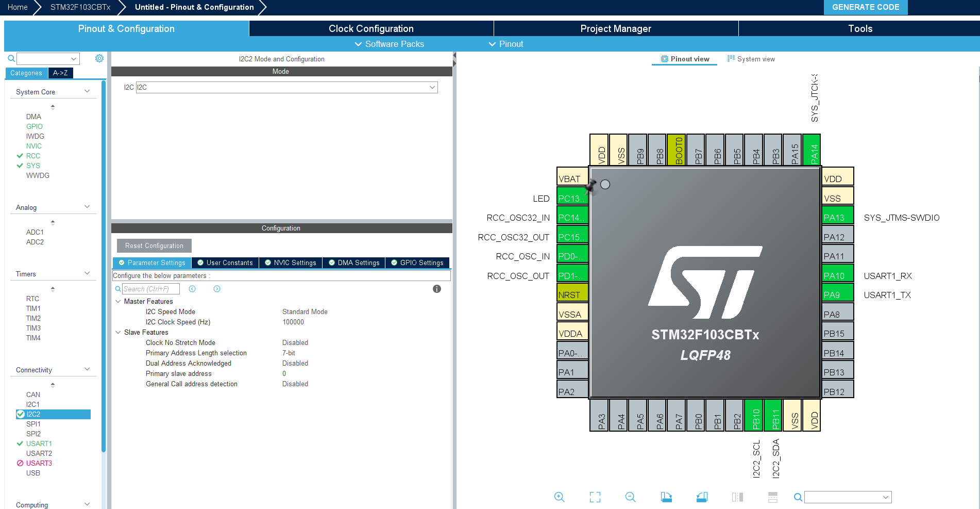Click the blocked icon beside USART3
980x509 pixels.
pos(20,463)
